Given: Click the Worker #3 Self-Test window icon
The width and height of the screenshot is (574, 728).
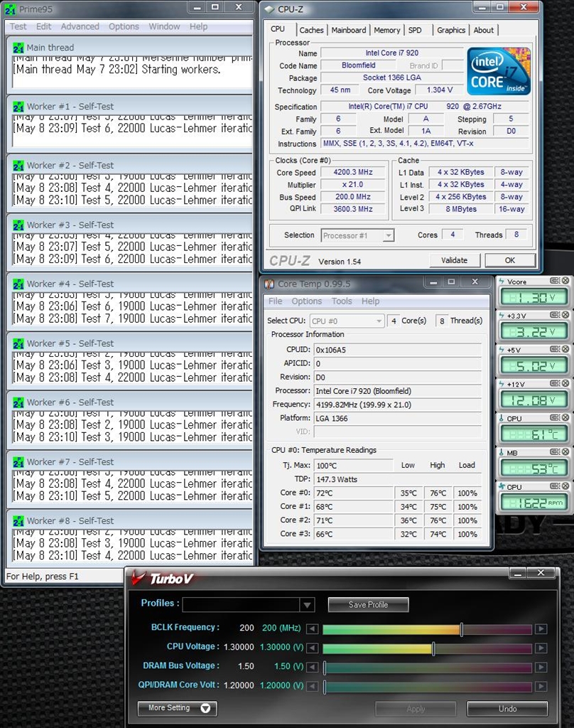Looking at the screenshot, I should click(18, 225).
